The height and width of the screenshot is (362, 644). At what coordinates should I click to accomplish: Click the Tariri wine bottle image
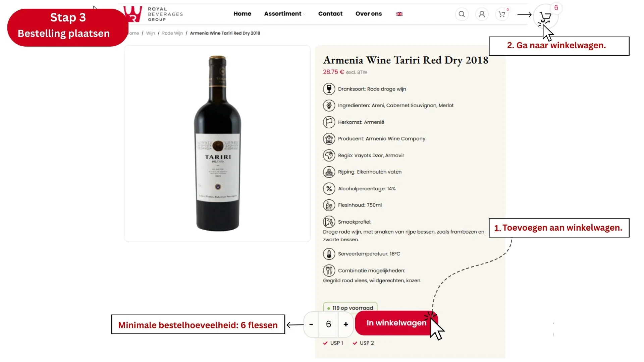click(217, 143)
